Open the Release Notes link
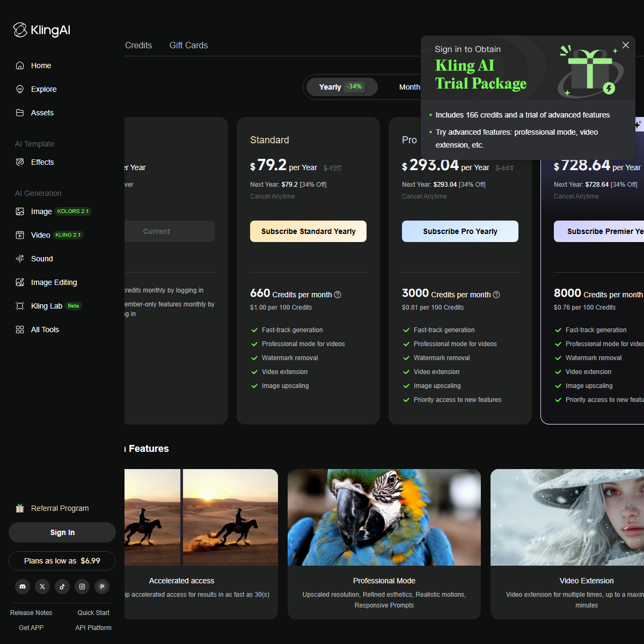This screenshot has width=644, height=644. 31,613
